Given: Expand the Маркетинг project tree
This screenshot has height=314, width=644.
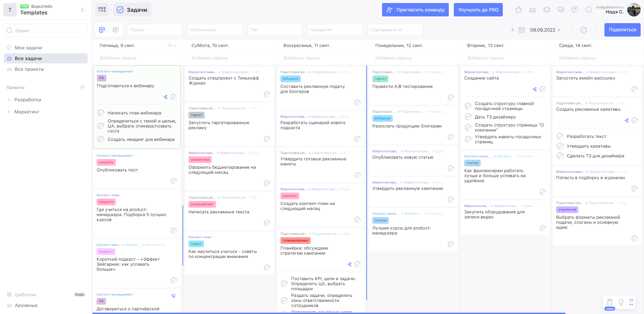Looking at the screenshot, I should coord(9,112).
